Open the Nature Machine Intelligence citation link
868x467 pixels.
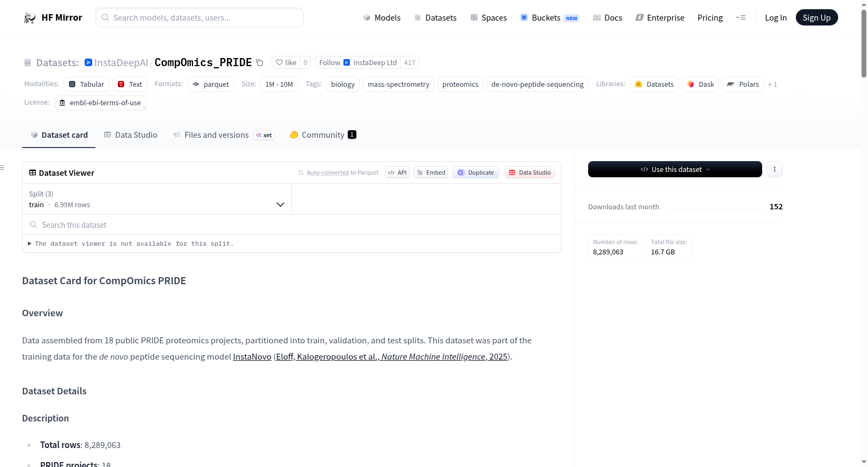coord(392,356)
